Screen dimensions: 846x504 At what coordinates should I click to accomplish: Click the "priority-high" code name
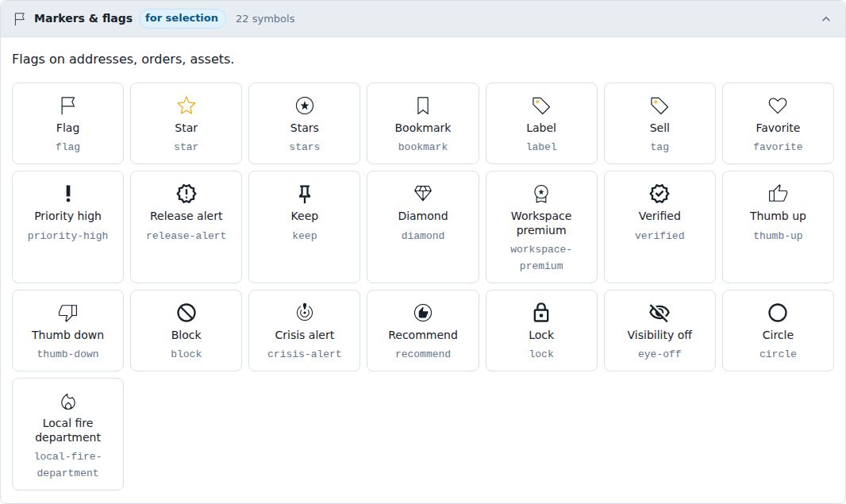click(68, 236)
